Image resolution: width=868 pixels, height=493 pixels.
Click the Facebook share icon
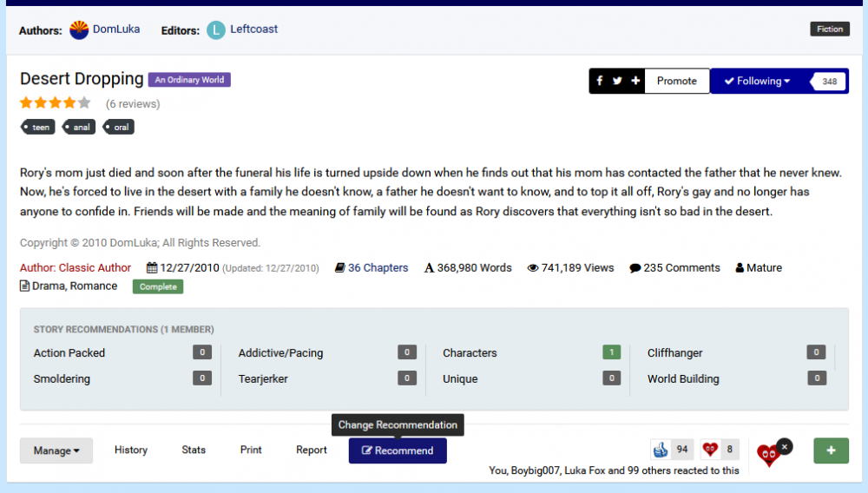click(x=599, y=81)
